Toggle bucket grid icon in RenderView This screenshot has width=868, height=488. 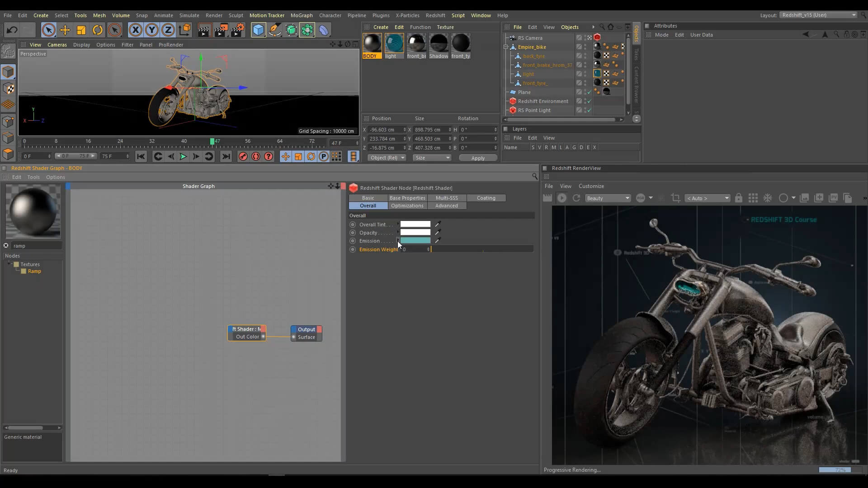point(753,198)
